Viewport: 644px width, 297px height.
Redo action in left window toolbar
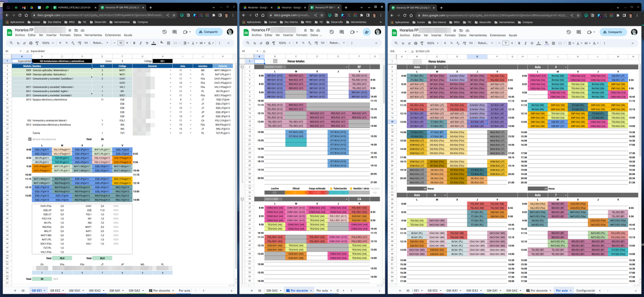pyautogui.click(x=25, y=43)
